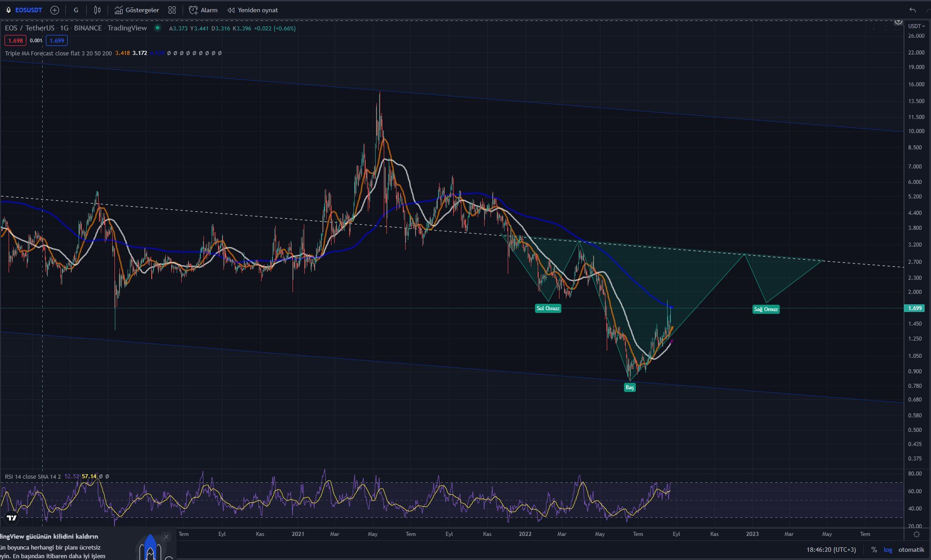This screenshot has height=560, width=931.
Task: Expand the USDT currency dropdown
Action: [916, 26]
